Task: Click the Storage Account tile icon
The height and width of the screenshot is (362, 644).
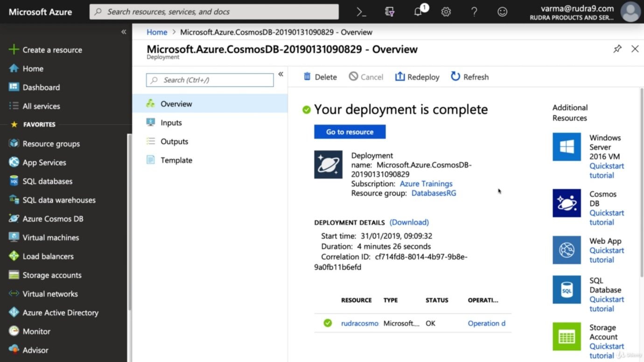Action: pos(567,336)
